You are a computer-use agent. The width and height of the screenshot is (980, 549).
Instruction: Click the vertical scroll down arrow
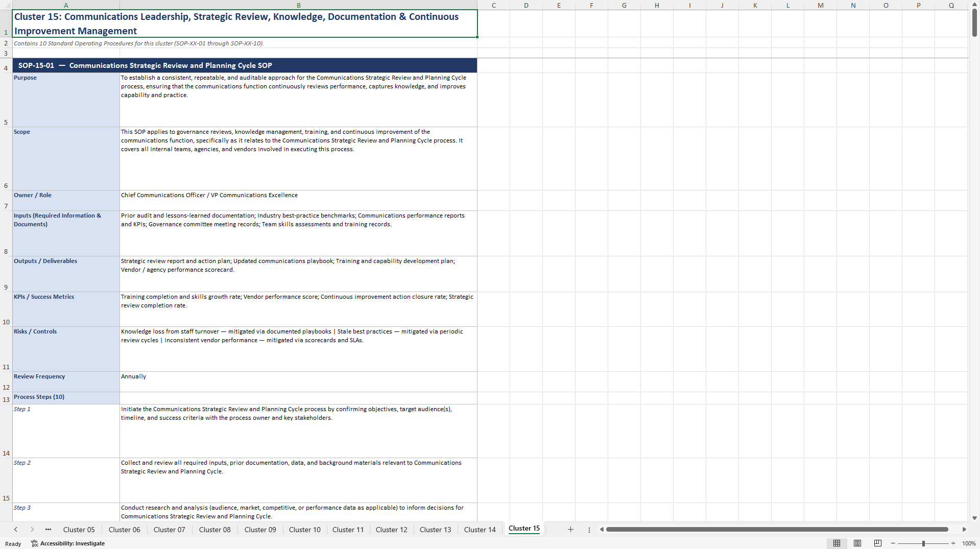coord(974,518)
